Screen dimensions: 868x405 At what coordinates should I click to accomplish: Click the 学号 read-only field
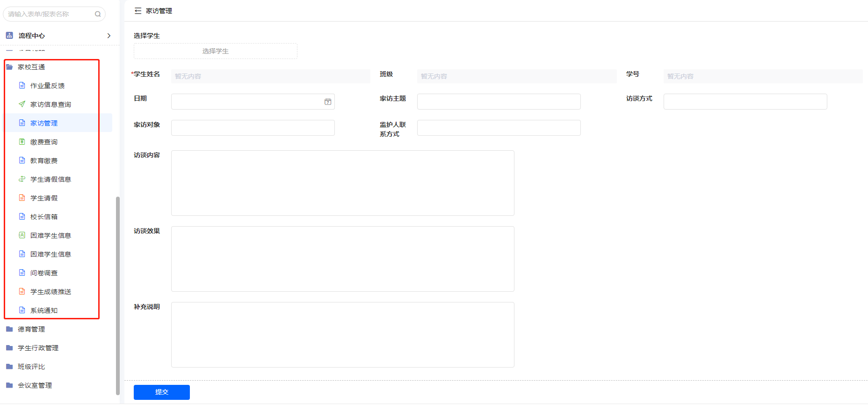[x=763, y=76]
